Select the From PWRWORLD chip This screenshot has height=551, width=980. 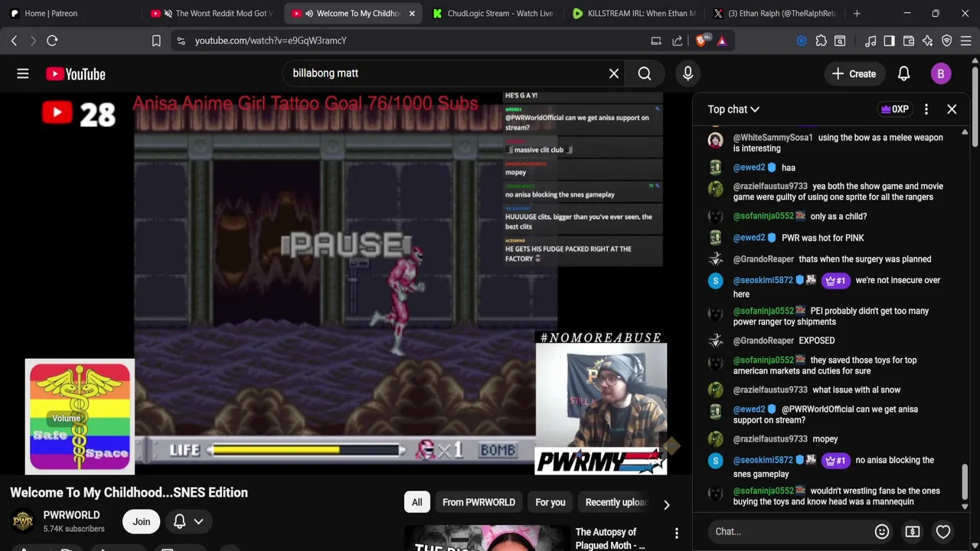479,502
